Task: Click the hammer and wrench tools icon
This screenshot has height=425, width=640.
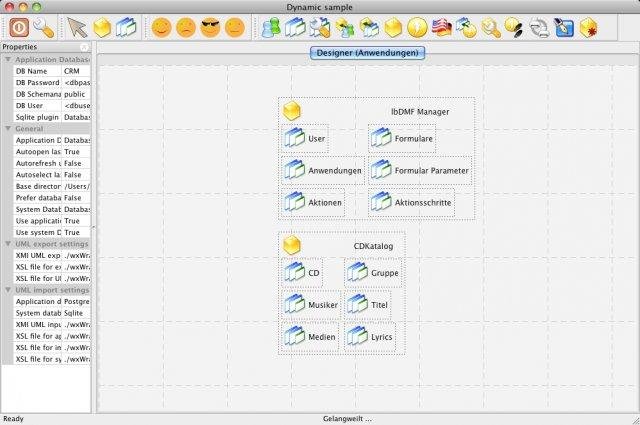Action: 320,28
